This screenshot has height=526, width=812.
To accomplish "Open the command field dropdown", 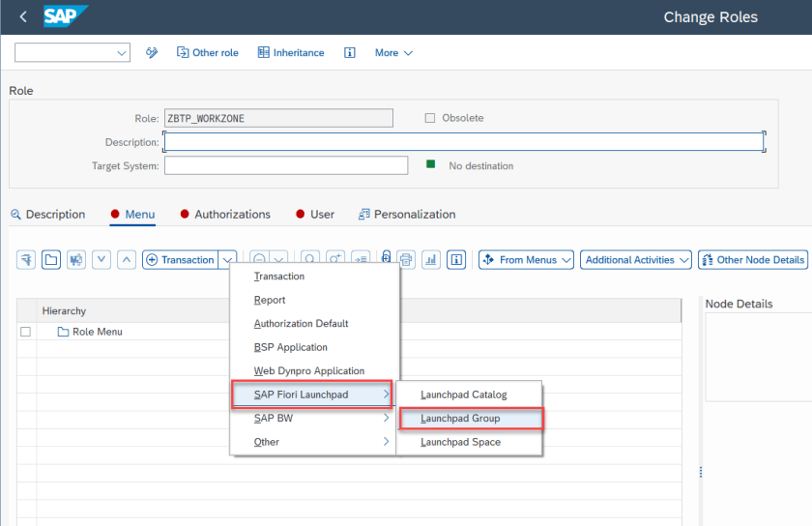I will click(x=122, y=53).
